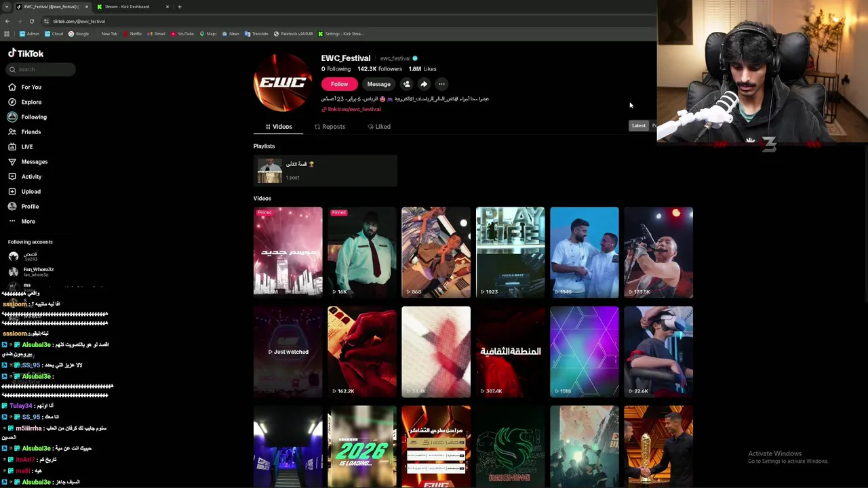868x488 pixels.
Task: Open the Fan_Where3z following account
Action: click(x=31, y=271)
